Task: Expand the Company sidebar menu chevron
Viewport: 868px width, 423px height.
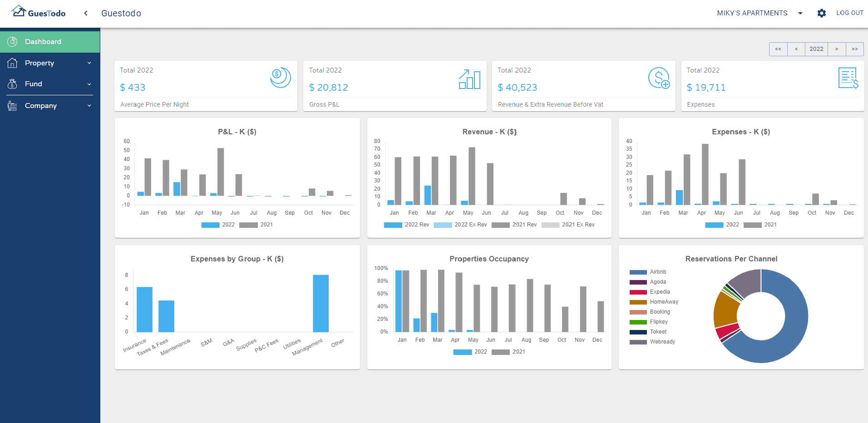Action: 89,106
